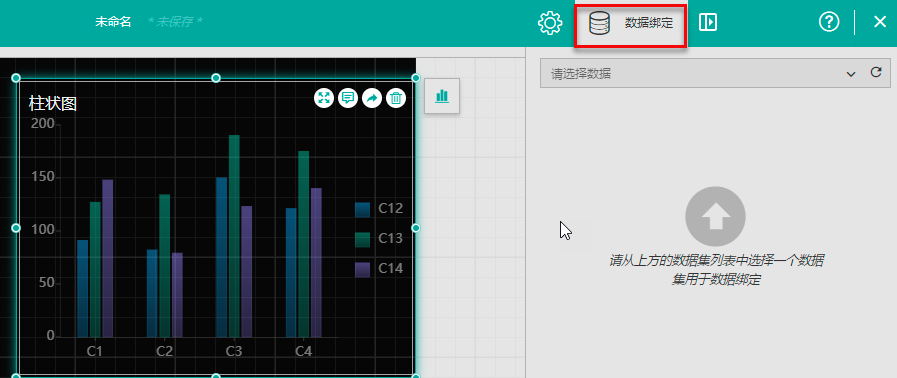Close the editor with the X icon
The image size is (897, 378).
[x=880, y=22]
